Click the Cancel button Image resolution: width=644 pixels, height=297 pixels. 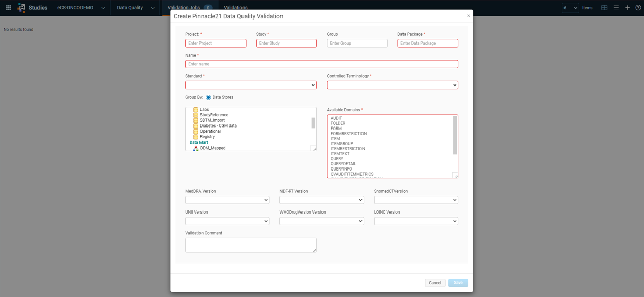[x=435, y=283]
